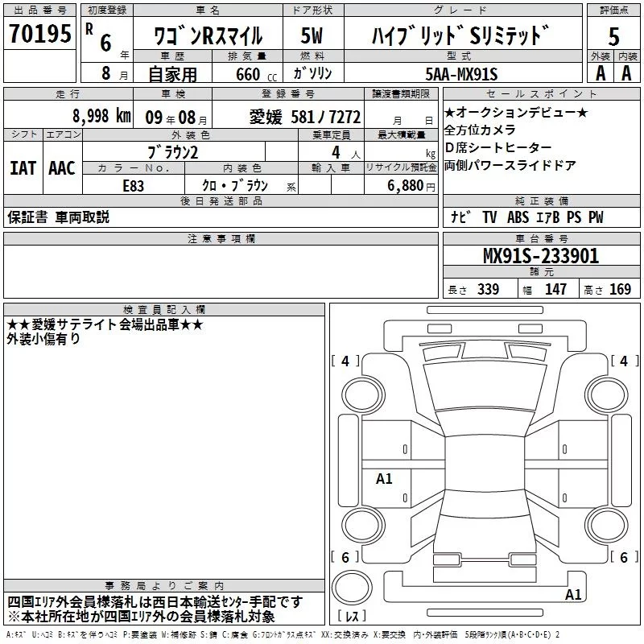
Task: Click ナビ in genuine equipment
Action: tap(460, 217)
